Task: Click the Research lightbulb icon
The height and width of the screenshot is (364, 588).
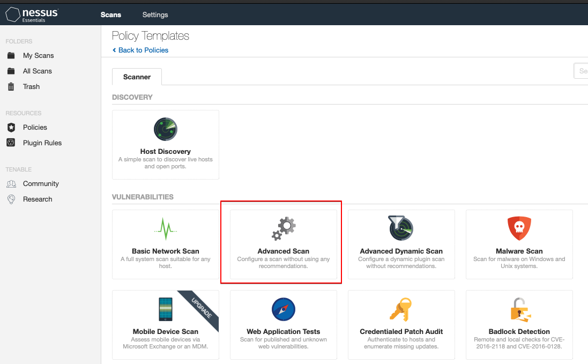Action: (x=11, y=199)
